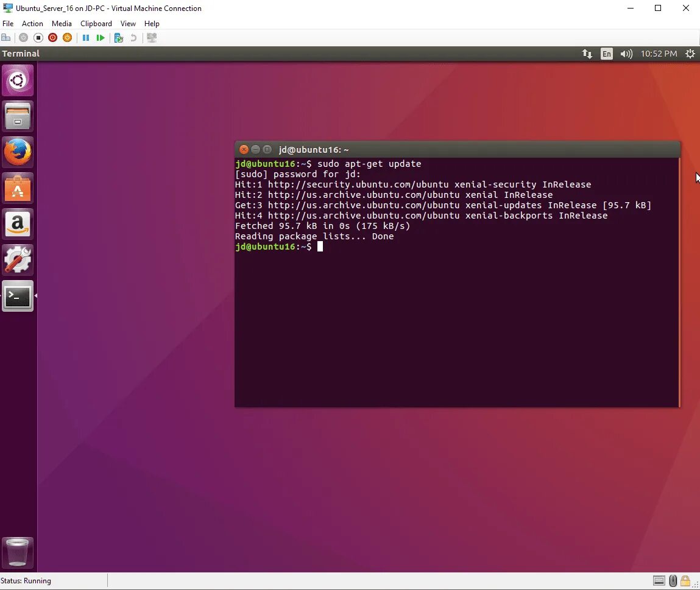This screenshot has width=700, height=590.
Task: Click 'sudo apt-get update' command text
Action: point(369,164)
